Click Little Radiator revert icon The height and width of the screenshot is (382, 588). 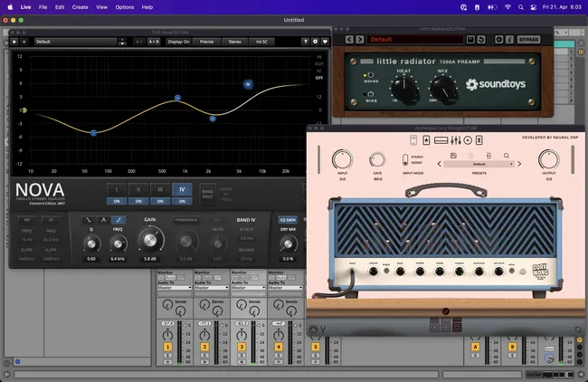point(481,40)
